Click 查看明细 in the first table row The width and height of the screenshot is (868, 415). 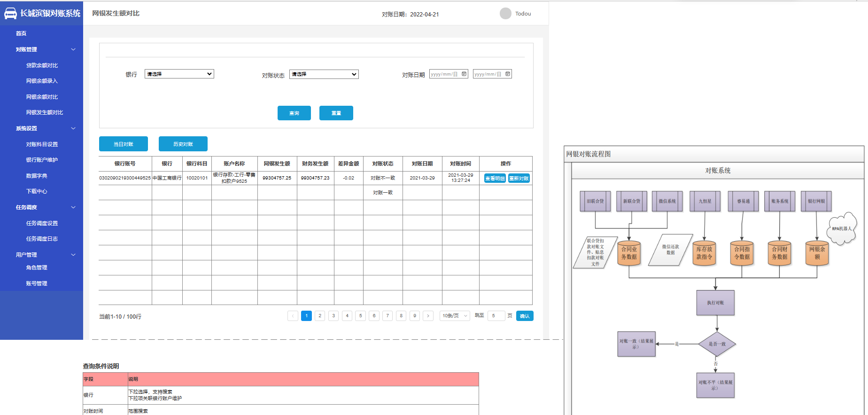(495, 178)
